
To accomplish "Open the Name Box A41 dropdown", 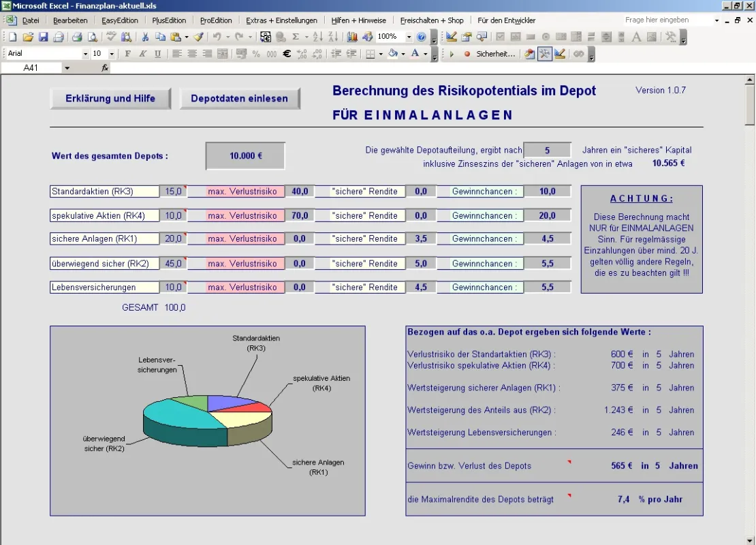I will pos(67,68).
